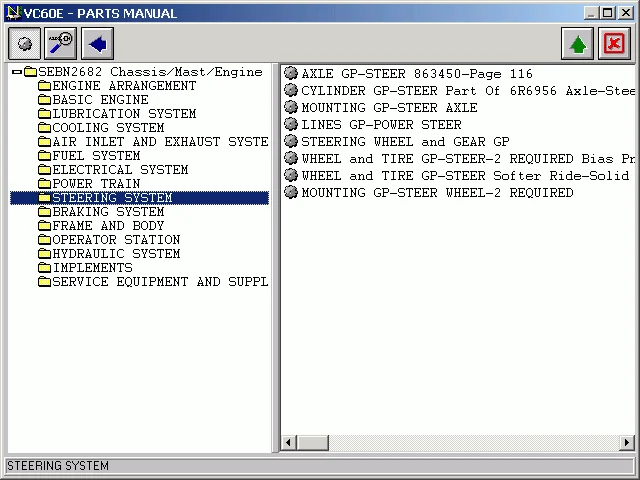Open the BRAKING SYSTEM folder icon
Image resolution: width=640 pixels, height=480 pixels.
(44, 212)
